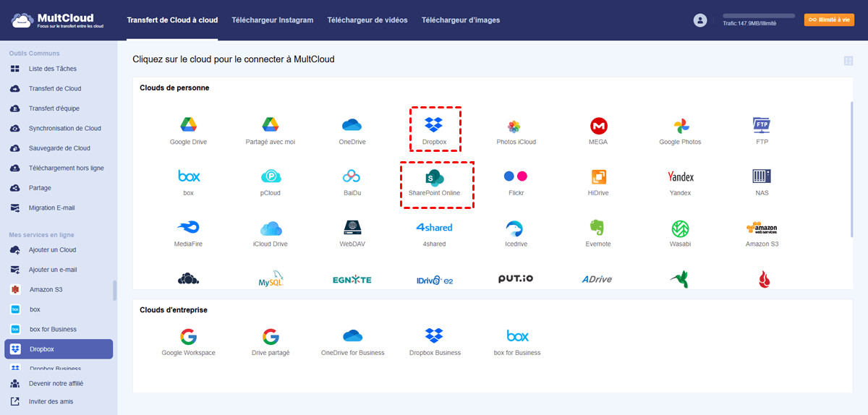Click the Illimité à vie button
This screenshot has width=868, height=415.
coord(829,20)
